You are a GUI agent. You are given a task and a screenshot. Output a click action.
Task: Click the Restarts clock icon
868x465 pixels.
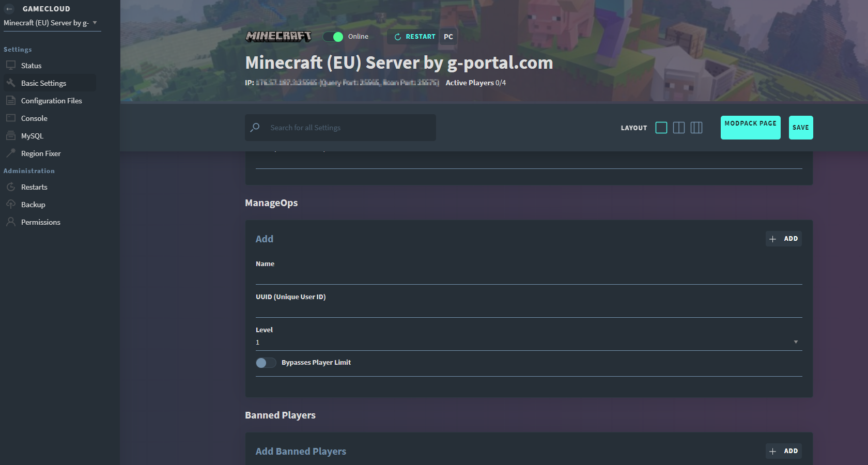pos(11,187)
